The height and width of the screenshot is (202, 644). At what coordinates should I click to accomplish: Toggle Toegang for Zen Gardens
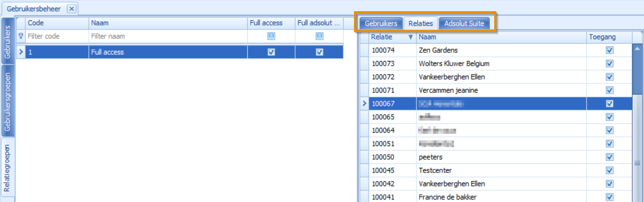[x=609, y=50]
